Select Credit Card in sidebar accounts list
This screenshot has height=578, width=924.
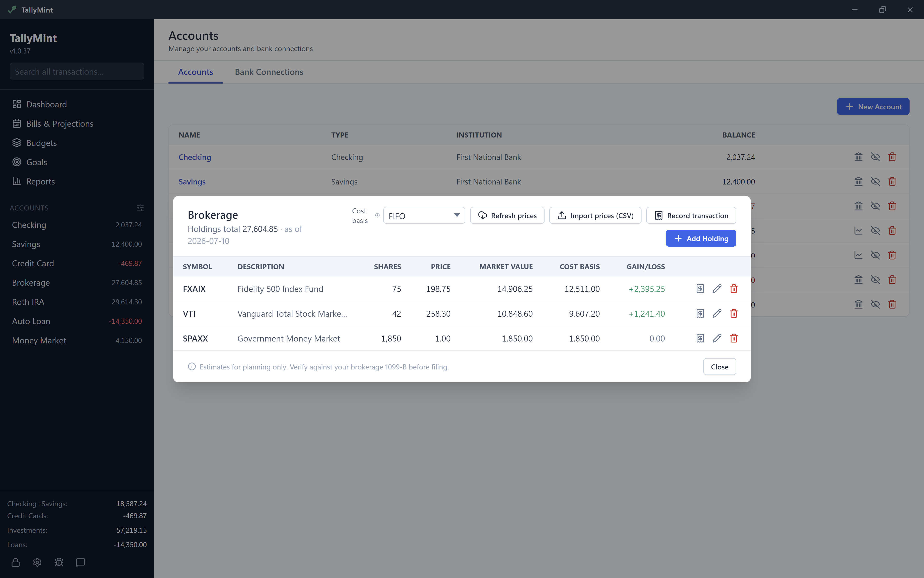[x=77, y=263]
